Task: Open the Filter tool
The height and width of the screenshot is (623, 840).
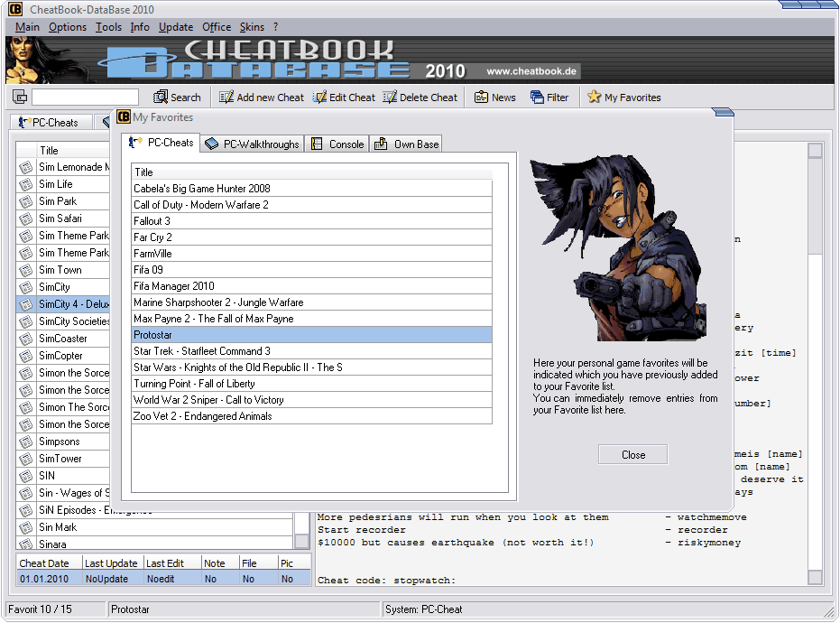Action: [537, 98]
